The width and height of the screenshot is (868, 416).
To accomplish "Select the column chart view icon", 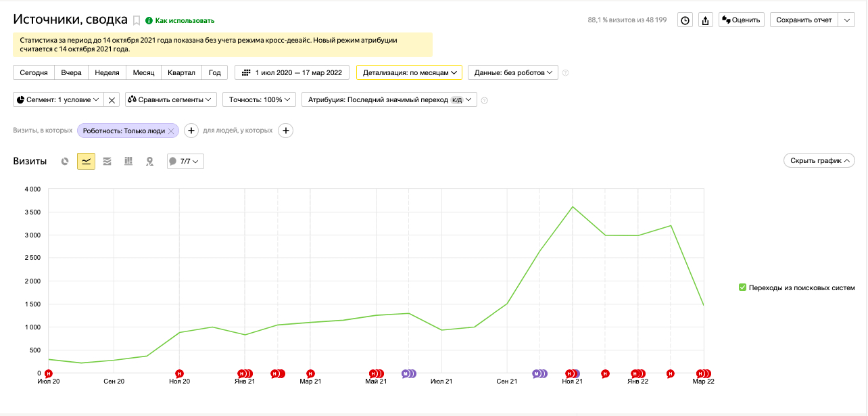I will coord(128,161).
